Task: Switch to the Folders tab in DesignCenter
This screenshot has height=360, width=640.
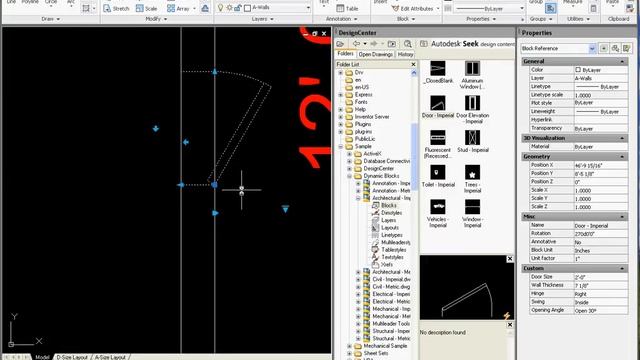Action: pyautogui.click(x=345, y=54)
